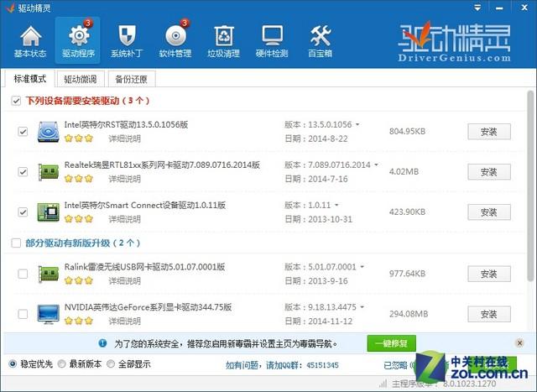Switch to the 备份还原 tab
The width and height of the screenshot is (537, 392).
(x=131, y=79)
